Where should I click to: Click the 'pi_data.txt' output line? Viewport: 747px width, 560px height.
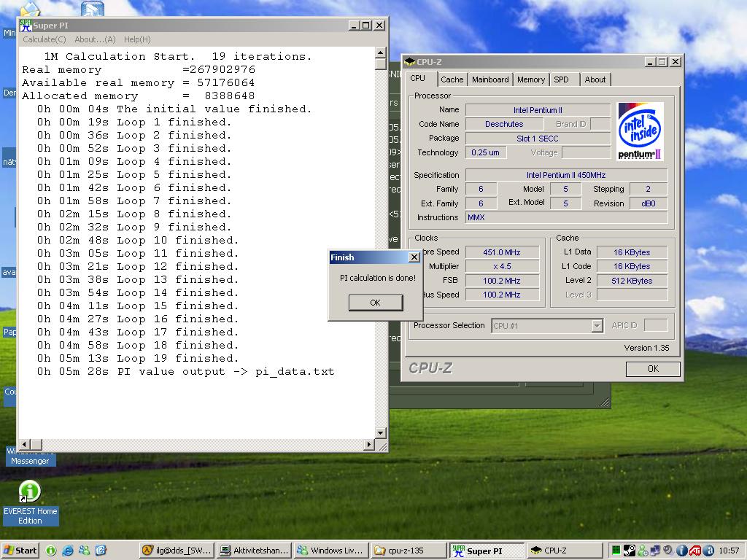pyautogui.click(x=186, y=371)
